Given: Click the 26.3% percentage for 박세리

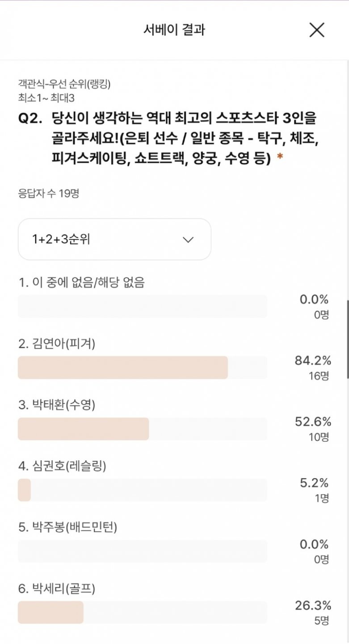Looking at the screenshot, I should pos(313,606).
